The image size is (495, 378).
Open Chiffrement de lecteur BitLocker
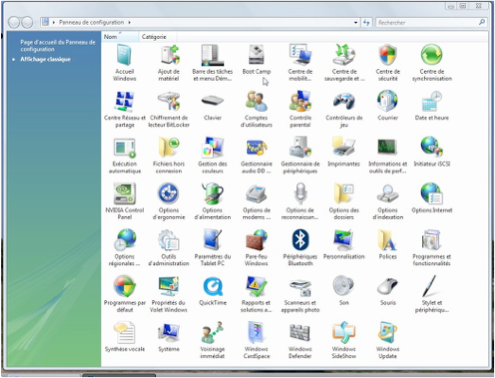click(x=169, y=109)
